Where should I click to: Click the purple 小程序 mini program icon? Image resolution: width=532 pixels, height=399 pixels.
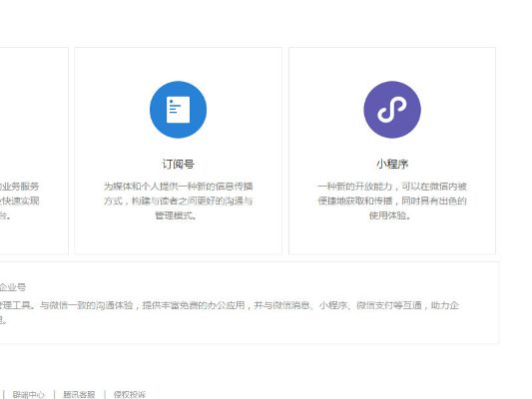pos(392,110)
